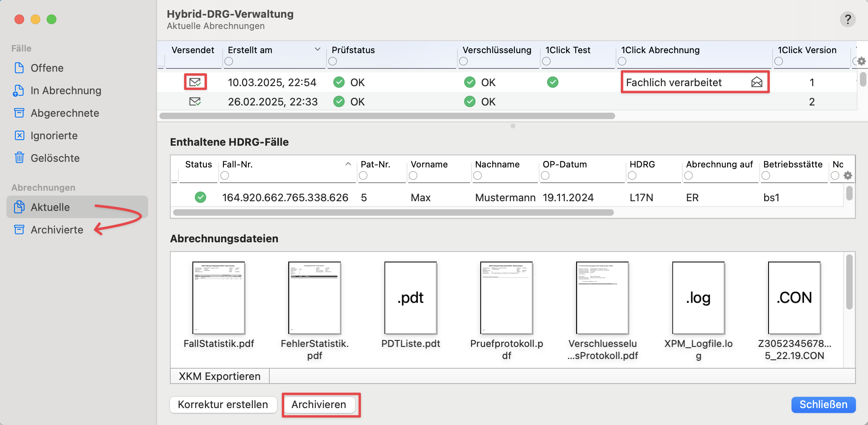
Task: Click the Offene document icon in sidebar
Action: (x=19, y=68)
